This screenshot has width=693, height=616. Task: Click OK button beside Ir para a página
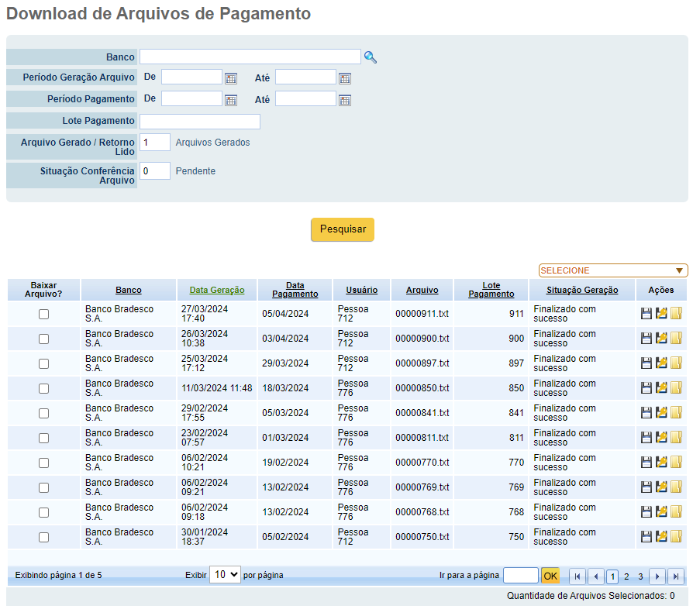(x=550, y=576)
